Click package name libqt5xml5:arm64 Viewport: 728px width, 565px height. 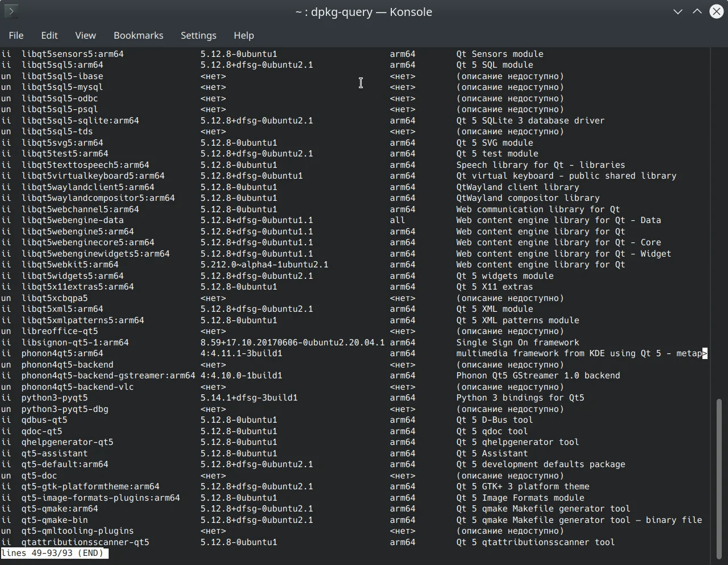click(x=63, y=309)
